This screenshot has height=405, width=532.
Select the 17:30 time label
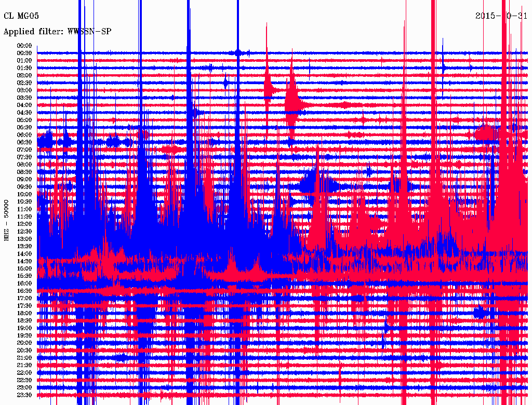(24, 306)
